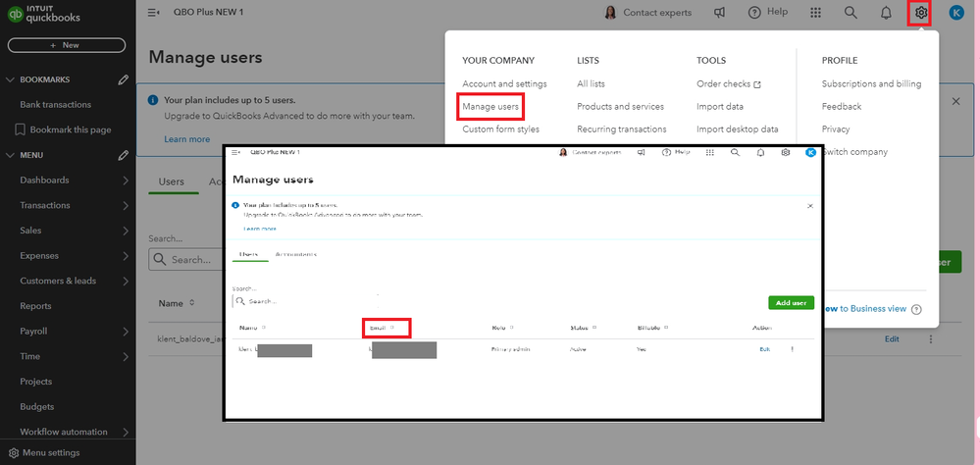
Task: Select Switch company
Action: pos(854,152)
